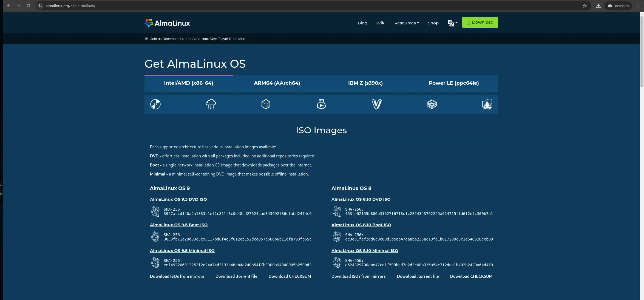
Task: Switch to the Power LE (ppc64le) tab
Action: (454, 83)
